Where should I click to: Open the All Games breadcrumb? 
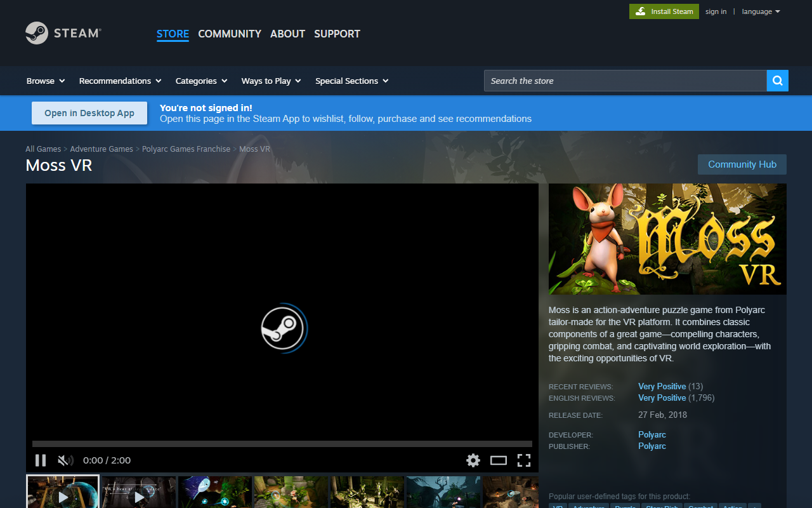coord(43,149)
